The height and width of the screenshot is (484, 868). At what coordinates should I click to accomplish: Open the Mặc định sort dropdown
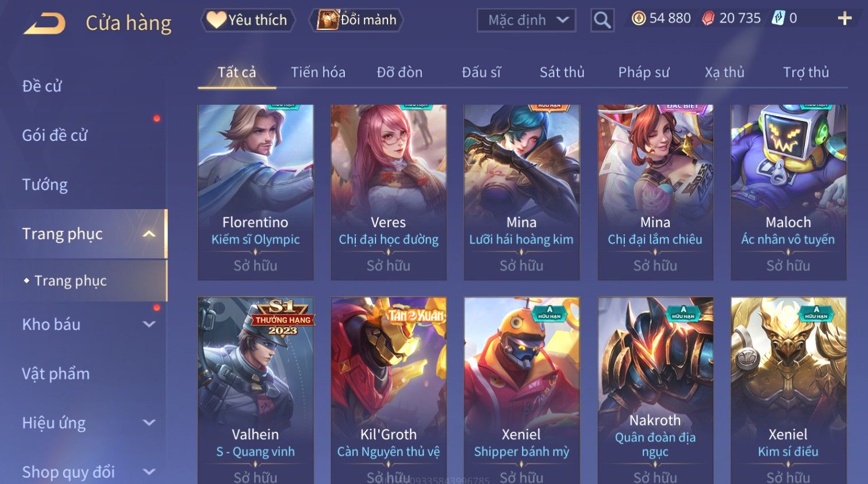point(526,20)
